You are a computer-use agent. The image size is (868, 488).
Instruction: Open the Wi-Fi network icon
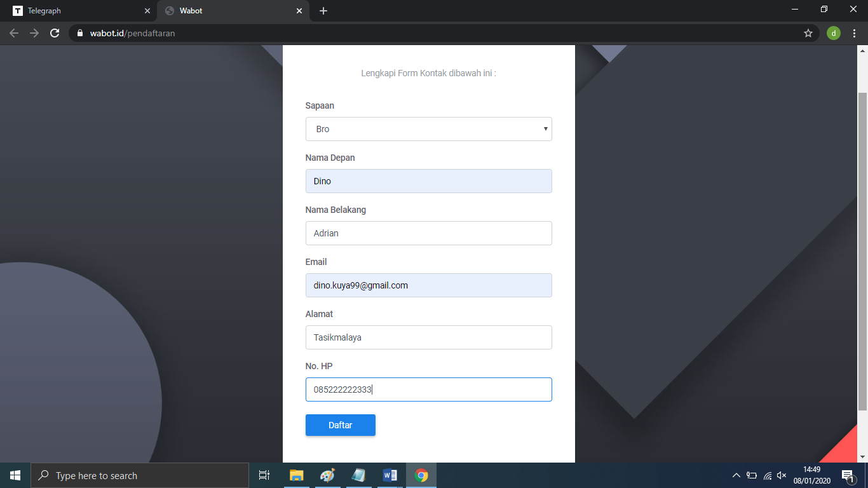tap(767, 475)
